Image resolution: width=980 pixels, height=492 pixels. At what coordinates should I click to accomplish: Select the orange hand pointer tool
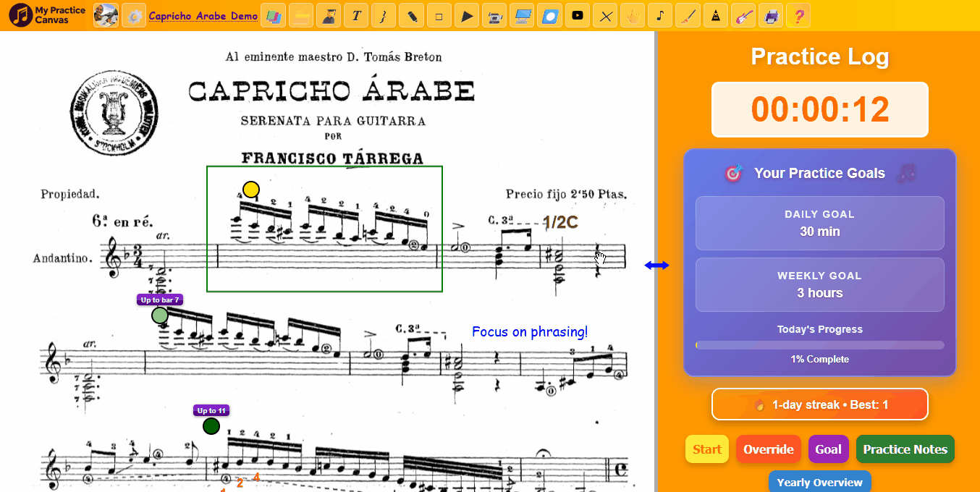click(x=633, y=15)
